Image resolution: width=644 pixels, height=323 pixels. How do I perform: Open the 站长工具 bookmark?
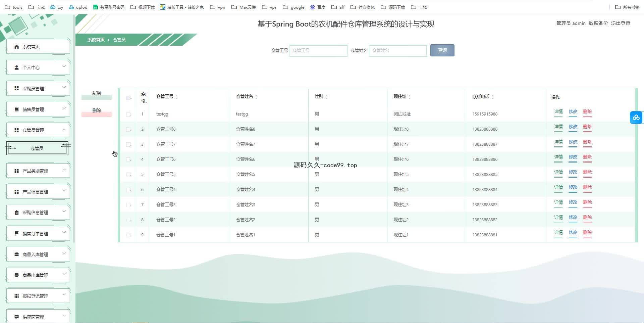click(x=182, y=7)
